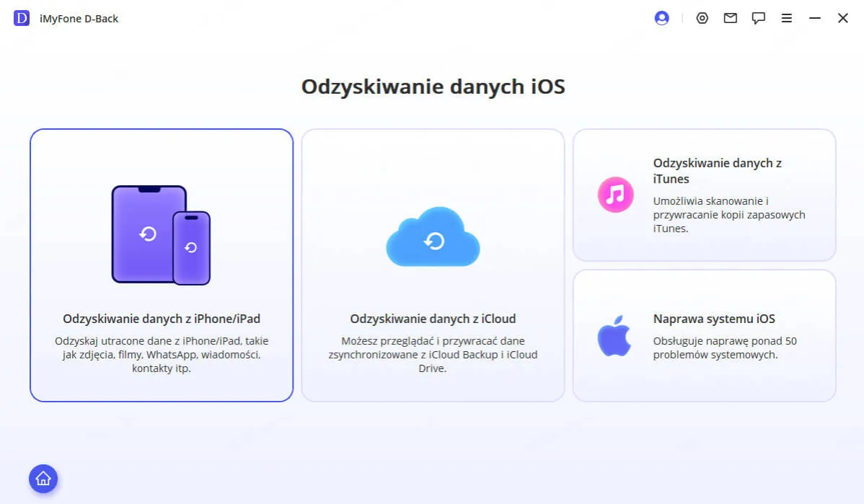This screenshot has height=504, width=864.
Task: Open the user account profile icon
Action: 661,18
